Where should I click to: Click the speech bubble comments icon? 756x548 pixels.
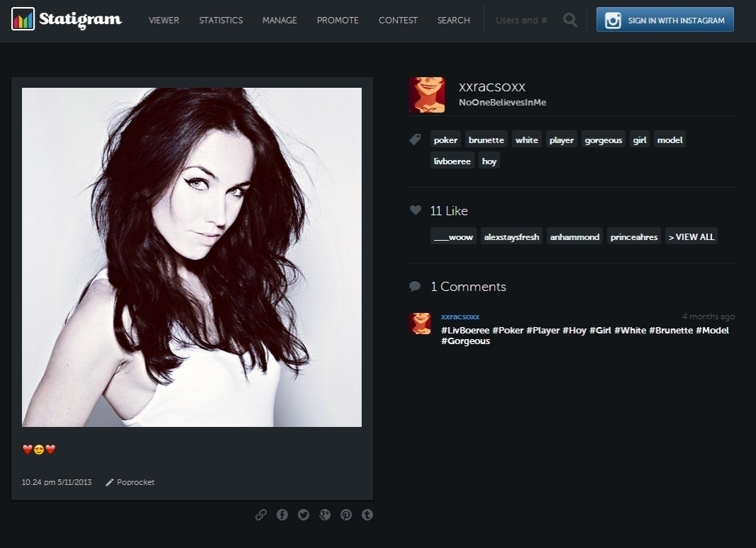click(416, 286)
